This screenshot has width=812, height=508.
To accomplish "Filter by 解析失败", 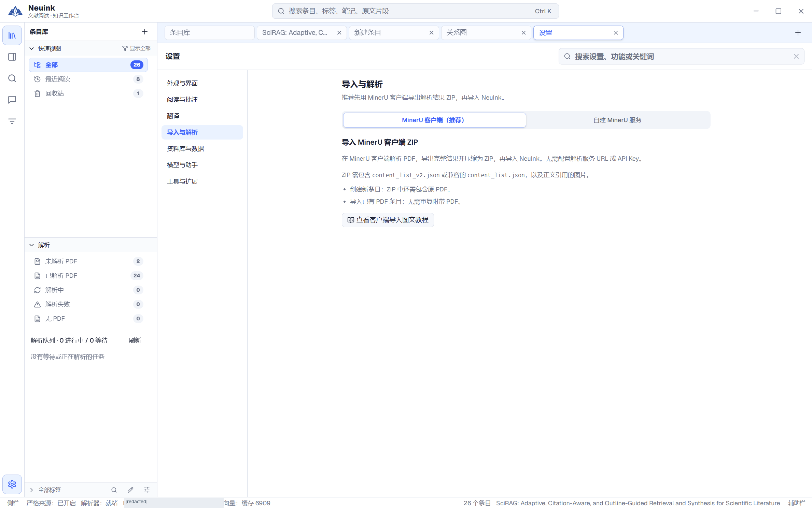I will 88,304.
